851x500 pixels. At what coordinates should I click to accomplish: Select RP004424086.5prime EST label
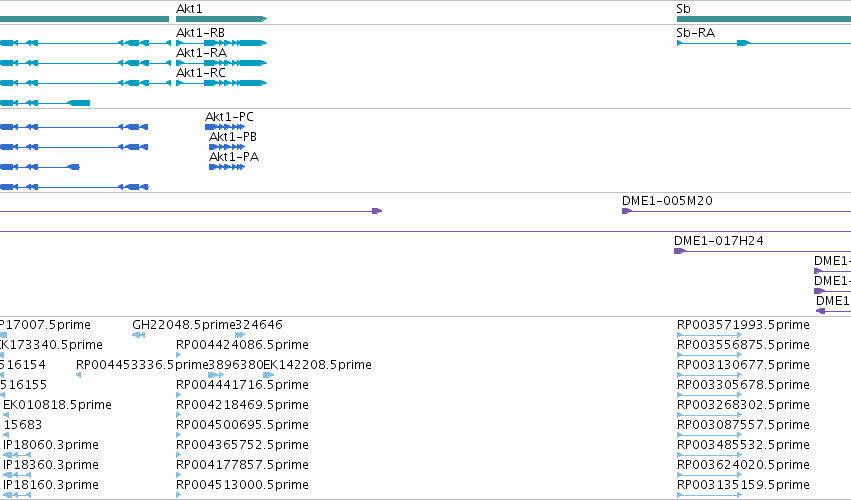242,345
